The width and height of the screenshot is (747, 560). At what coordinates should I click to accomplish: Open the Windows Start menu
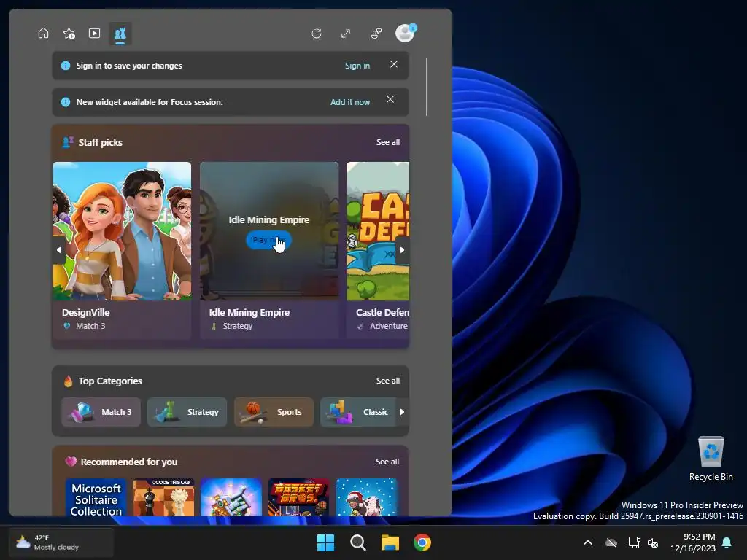click(x=326, y=542)
